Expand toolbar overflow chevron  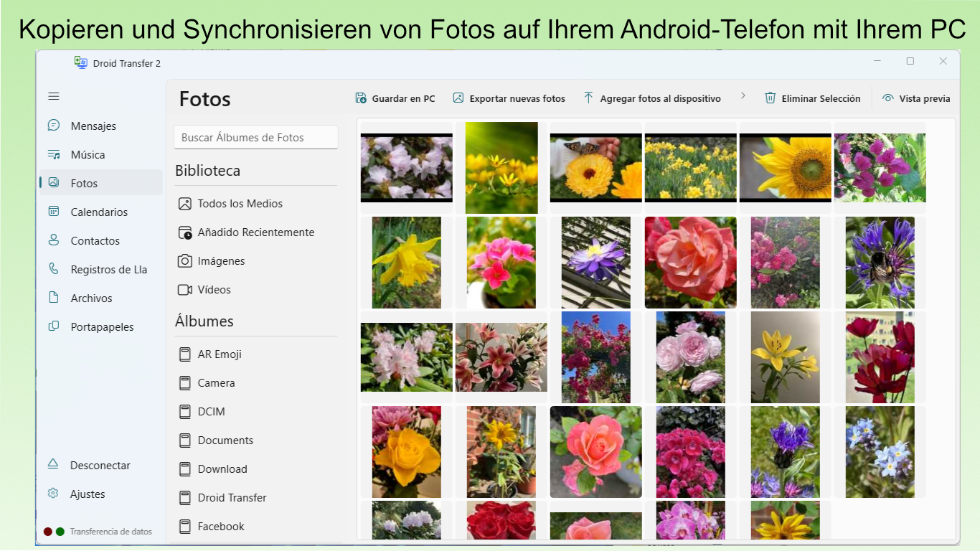(x=743, y=95)
